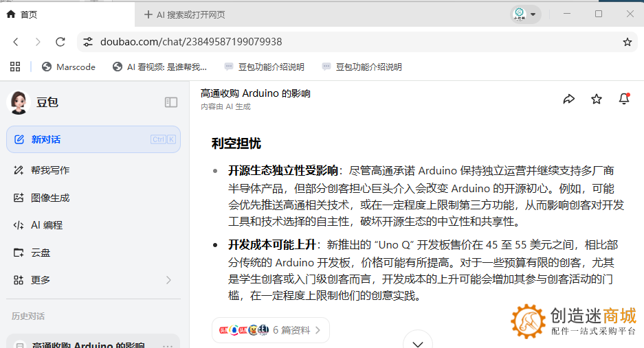The width and height of the screenshot is (644, 348).
Task: Open 云盘 cloud drive
Action: point(41,253)
